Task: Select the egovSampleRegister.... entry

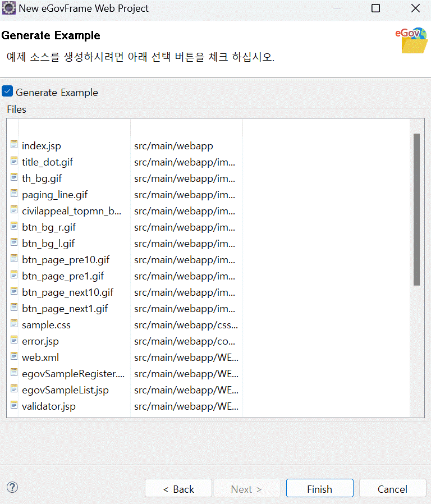Action: 73,374
